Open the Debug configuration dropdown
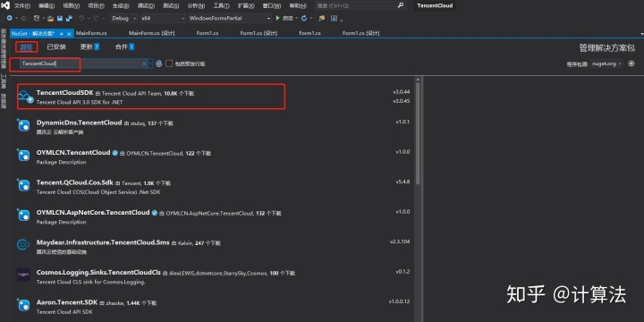644x322 pixels. click(124, 19)
